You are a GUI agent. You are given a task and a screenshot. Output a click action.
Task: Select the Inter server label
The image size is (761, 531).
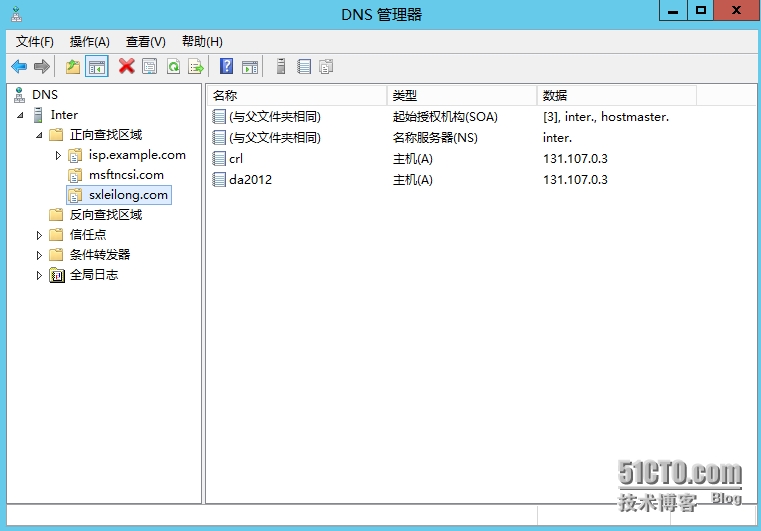[x=64, y=115]
